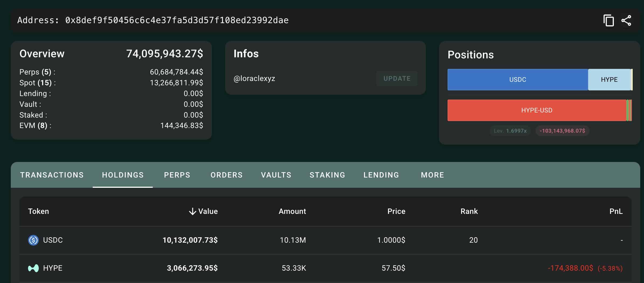Open the Transactions tab

52,175
